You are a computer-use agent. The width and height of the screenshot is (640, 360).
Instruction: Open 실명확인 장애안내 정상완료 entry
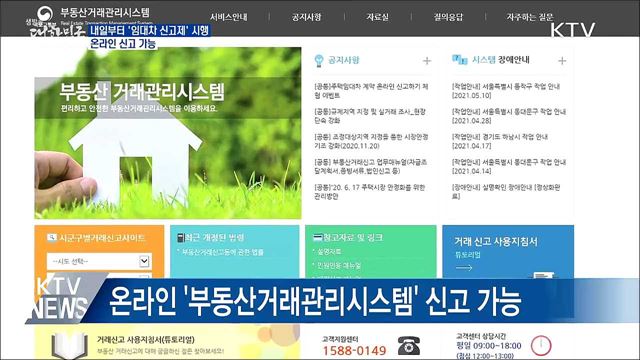(x=506, y=192)
